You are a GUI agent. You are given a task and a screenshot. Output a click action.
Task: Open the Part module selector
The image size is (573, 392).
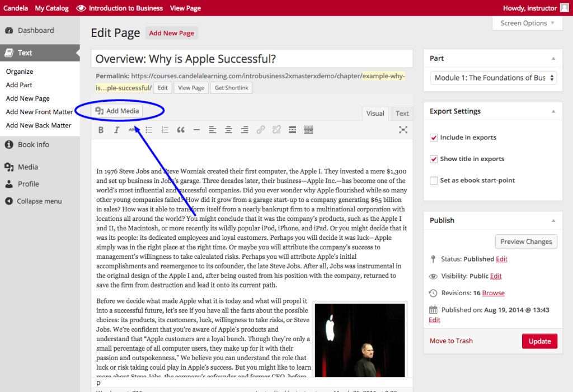pos(494,78)
